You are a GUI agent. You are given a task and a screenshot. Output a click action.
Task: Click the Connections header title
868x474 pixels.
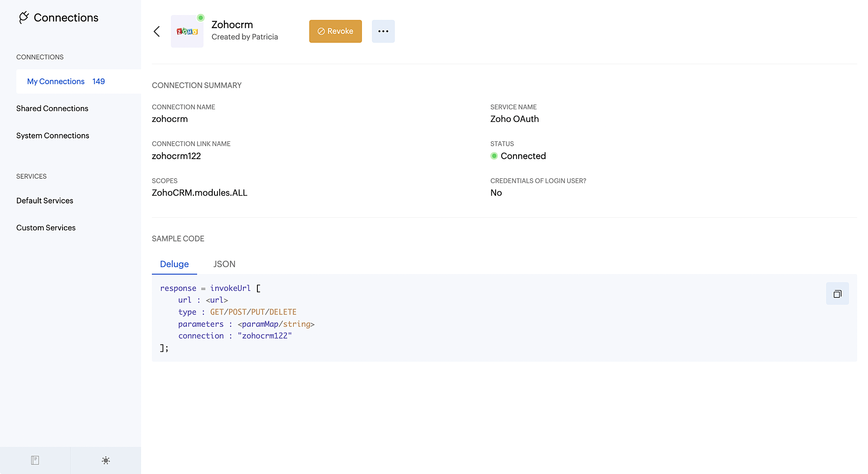(66, 18)
